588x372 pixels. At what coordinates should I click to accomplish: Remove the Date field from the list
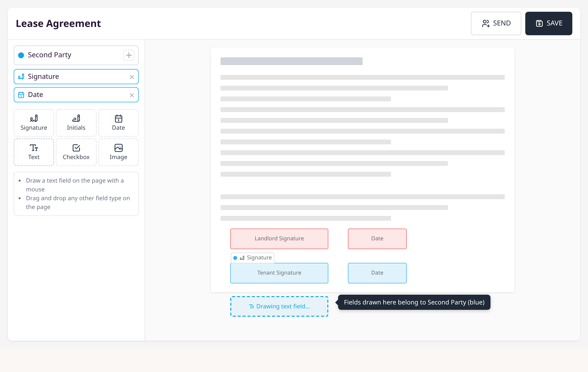[x=132, y=95]
